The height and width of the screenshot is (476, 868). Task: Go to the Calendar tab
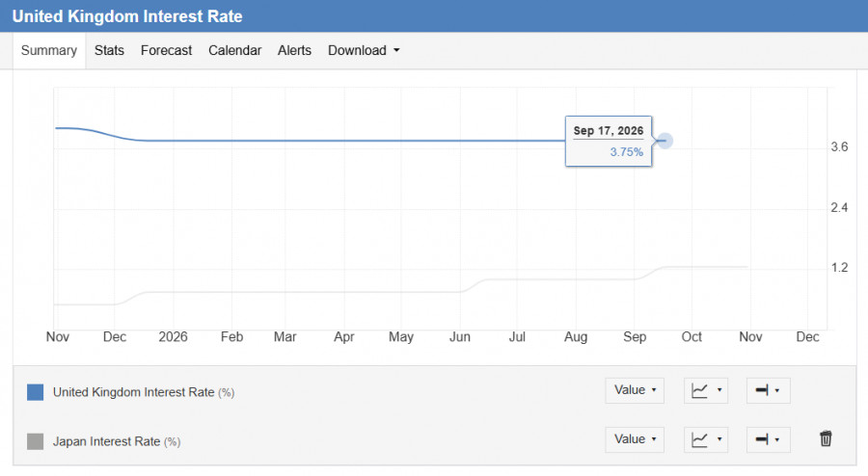tap(234, 50)
